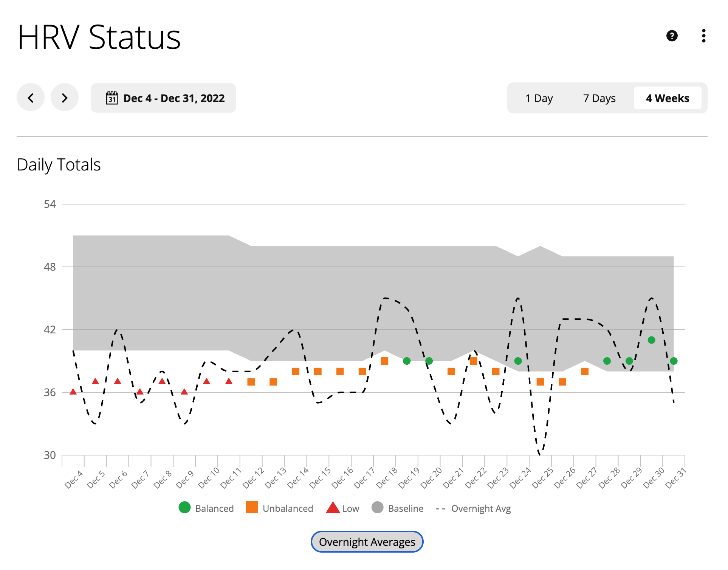This screenshot has height=570, width=728.
Task: Click the Unbalanced legend label text
Action: click(288, 508)
